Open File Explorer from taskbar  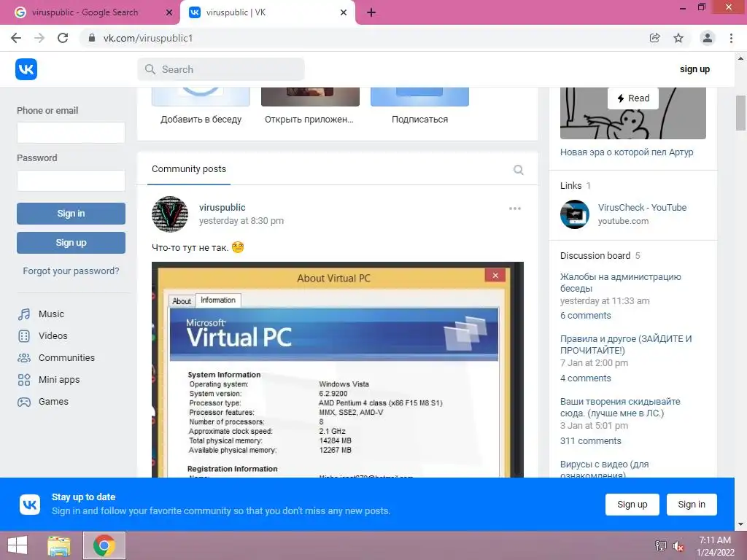coord(59,545)
